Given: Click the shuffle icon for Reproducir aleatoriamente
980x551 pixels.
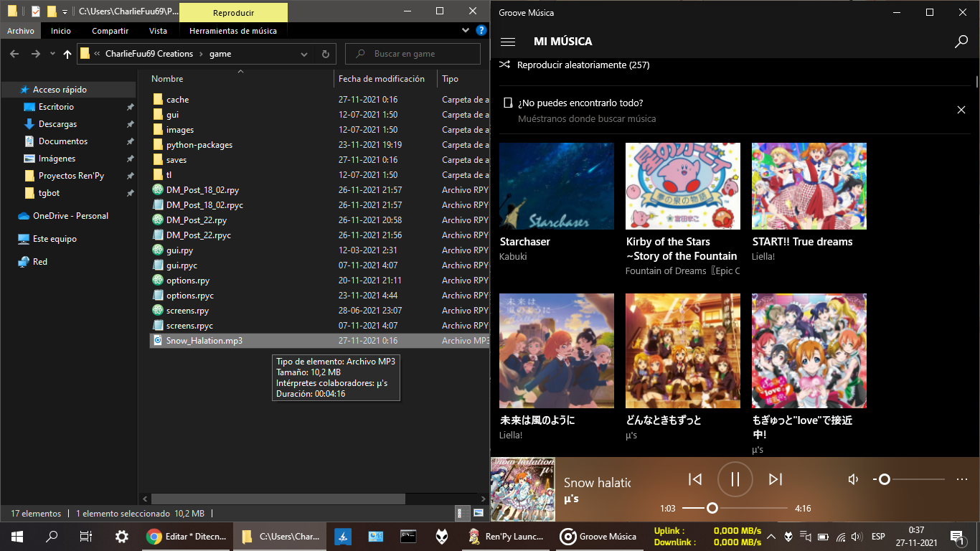Looking at the screenshot, I should (504, 65).
